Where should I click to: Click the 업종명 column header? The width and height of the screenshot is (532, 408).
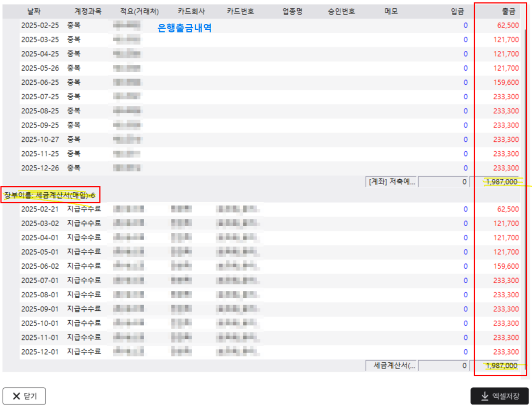(x=293, y=11)
